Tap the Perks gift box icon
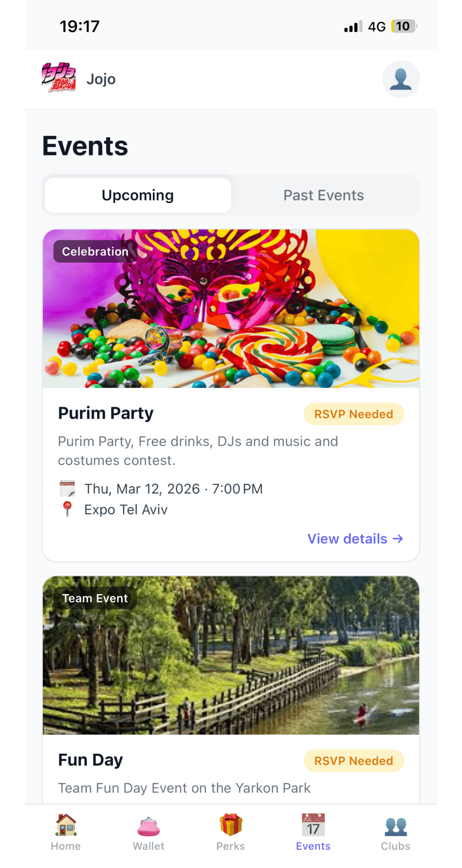The width and height of the screenshot is (462, 868). [x=231, y=825]
